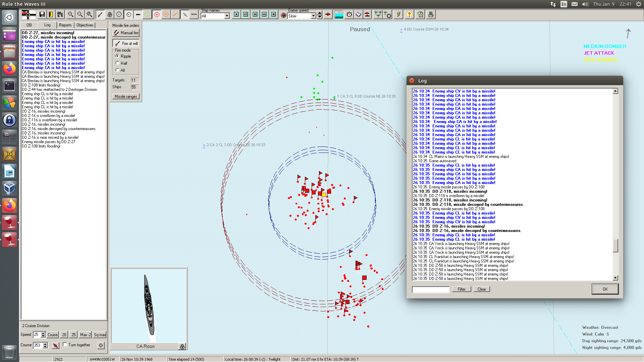Click the Missile ranges button
Viewport: 644px width, 362px height.
click(x=126, y=97)
